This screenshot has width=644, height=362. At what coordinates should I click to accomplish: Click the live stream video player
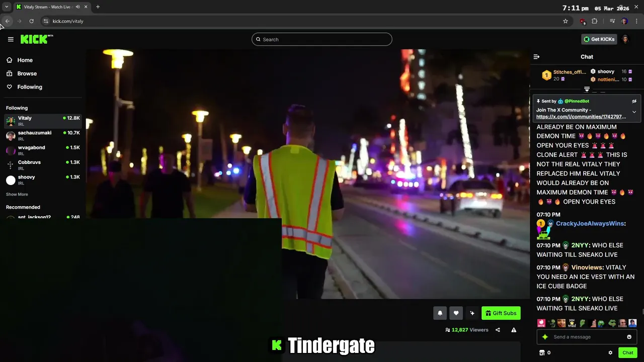(308, 174)
